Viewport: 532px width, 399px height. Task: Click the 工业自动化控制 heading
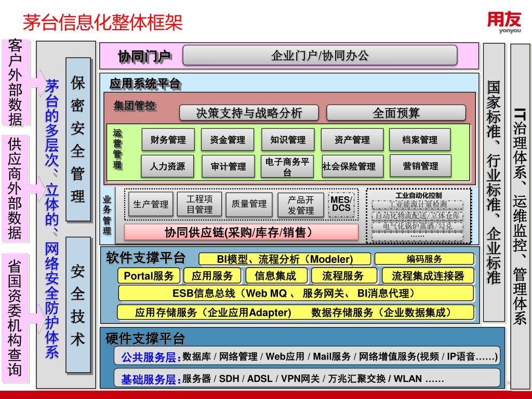[419, 195]
